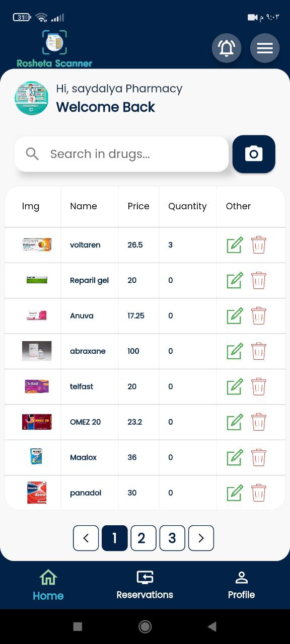The width and height of the screenshot is (290, 644).
Task: Go to page 3 of drugs
Action: (x=172, y=538)
